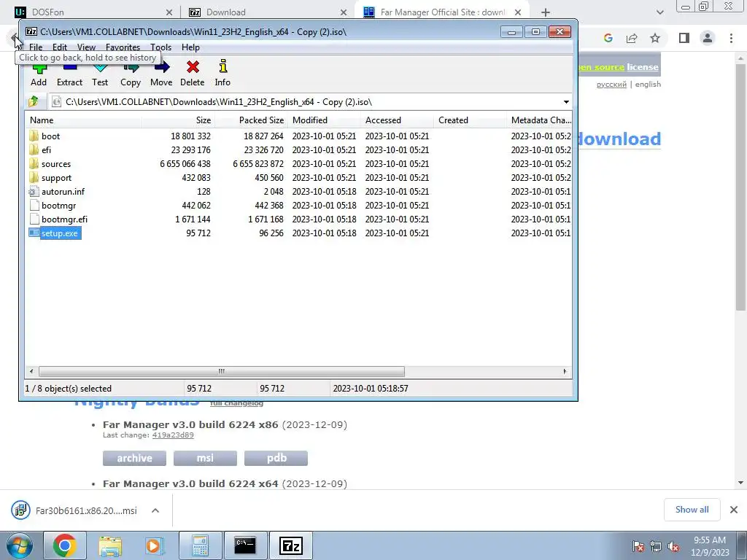Screen dimensions: 747x560
Task: Open Windows Media Player taskbar icon
Action: coord(155,545)
